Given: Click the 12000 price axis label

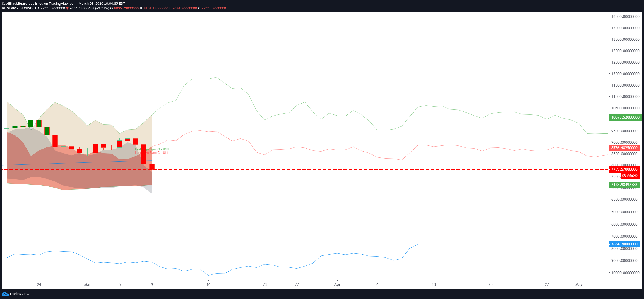Looking at the screenshot, I should (625, 74).
